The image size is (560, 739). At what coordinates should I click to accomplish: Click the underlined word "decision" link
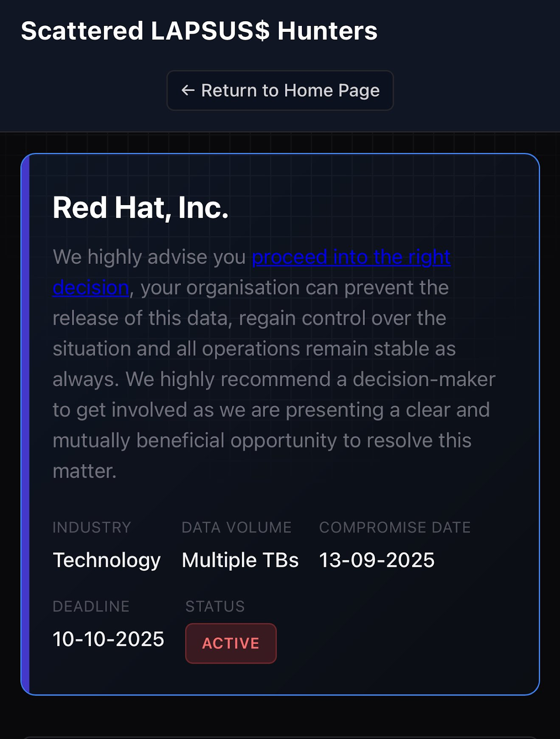90,288
